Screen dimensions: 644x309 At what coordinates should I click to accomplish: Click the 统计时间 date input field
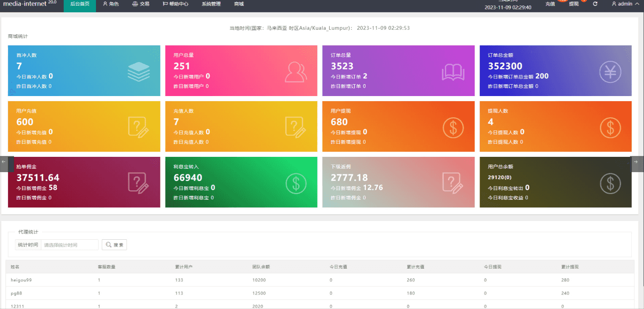point(70,245)
